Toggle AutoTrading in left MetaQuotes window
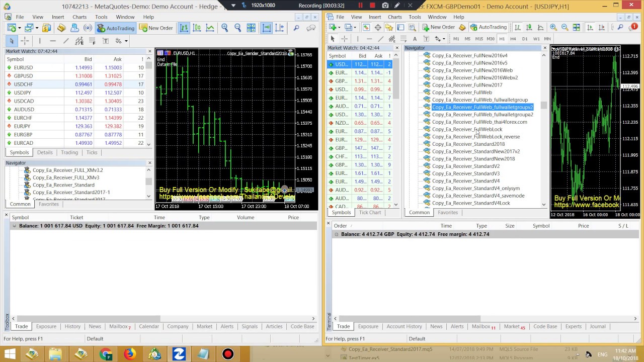 [115, 28]
